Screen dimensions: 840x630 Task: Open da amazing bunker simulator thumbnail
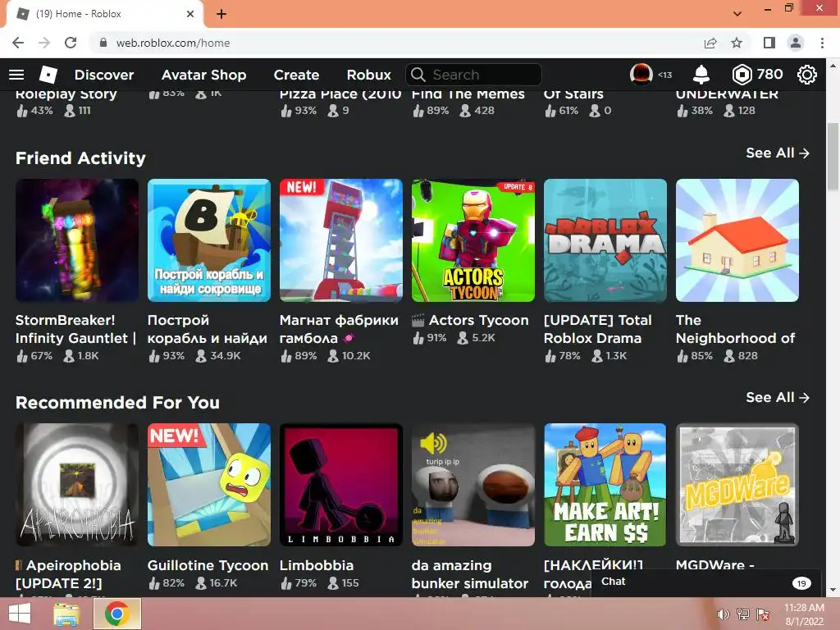coord(473,485)
